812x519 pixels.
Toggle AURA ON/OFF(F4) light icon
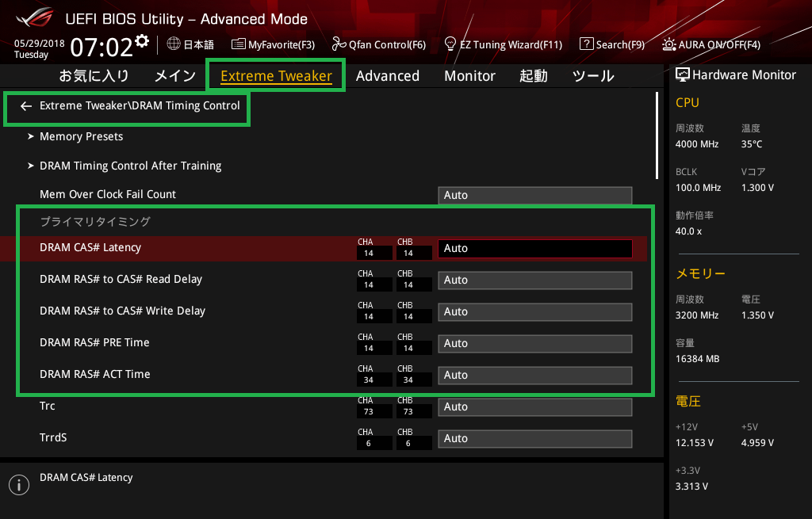tap(668, 44)
